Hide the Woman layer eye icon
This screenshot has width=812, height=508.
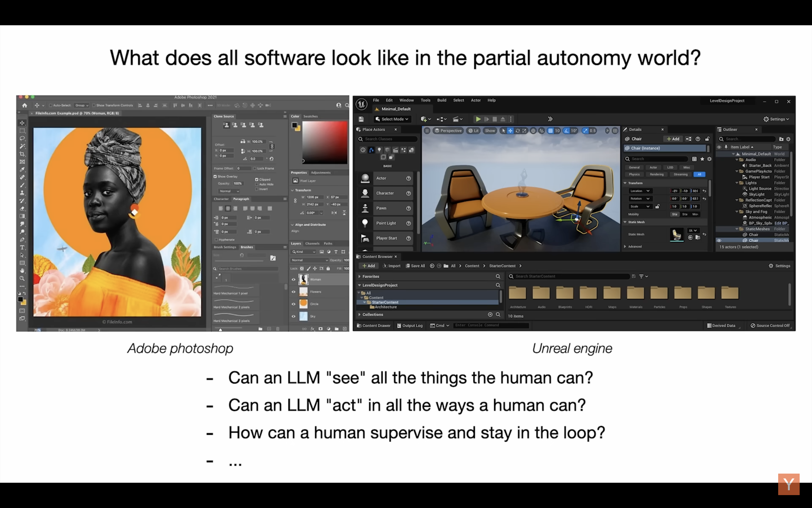coord(293,279)
